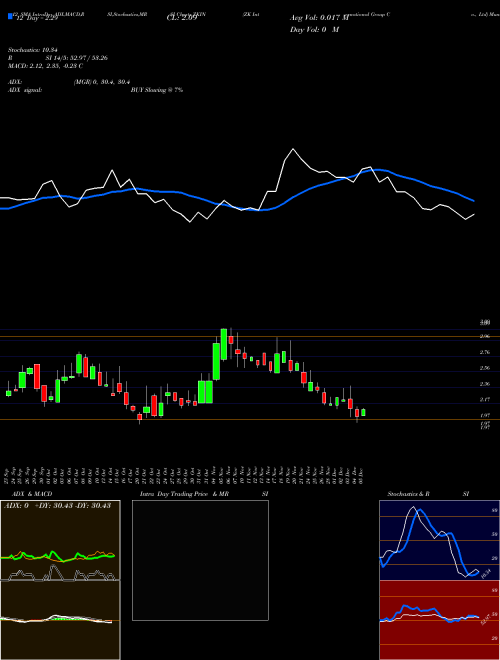Click the 2.96 price axis label
The image size is (500, 660).
click(485, 336)
